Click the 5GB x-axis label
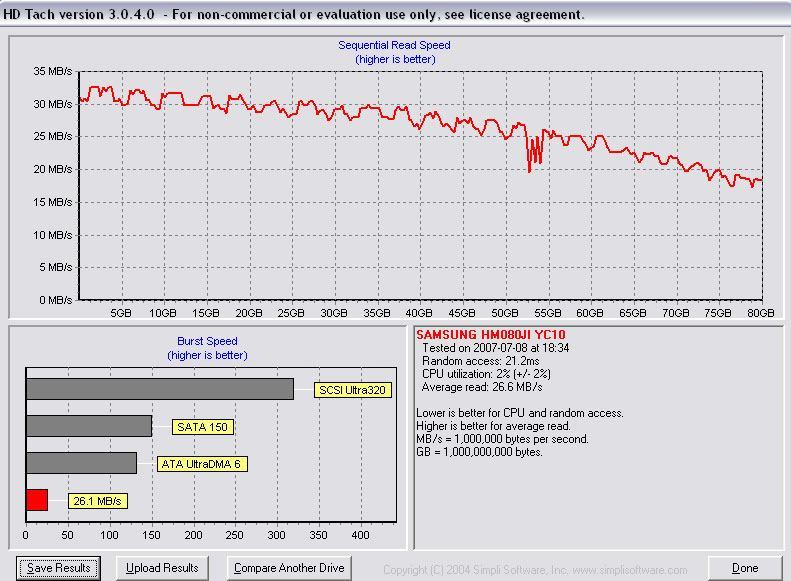This screenshot has height=581, width=791. pos(121,313)
